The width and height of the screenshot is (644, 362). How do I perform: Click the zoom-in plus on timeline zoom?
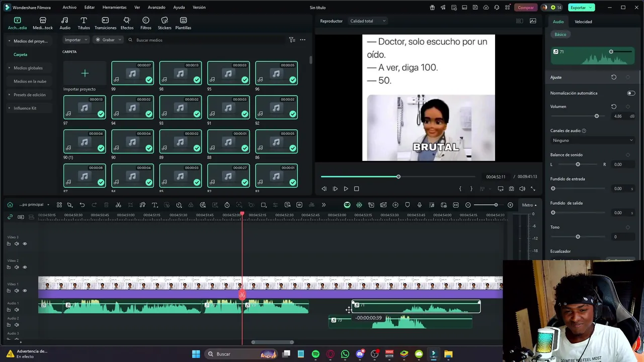pos(510,205)
